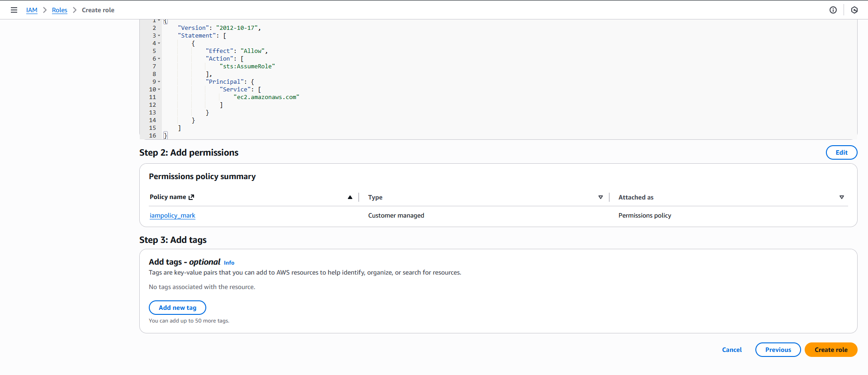Click the "Version" line in trust policy
868x375 pixels.
pyautogui.click(x=219, y=28)
